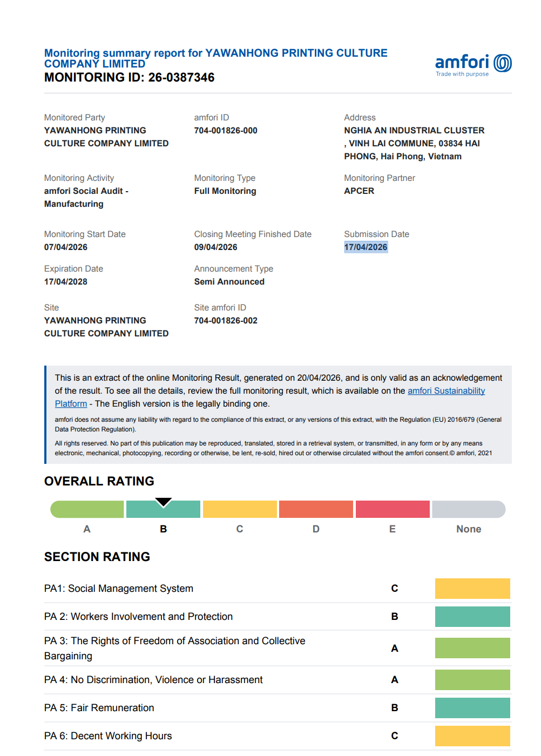This screenshot has width=541, height=756.
Task: Click the black rating pointer triangle
Action: tap(164, 502)
